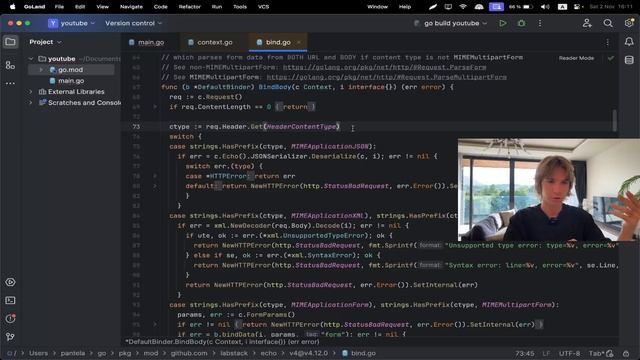The image size is (640, 360).
Task: Open Search Everywhere magnifier
Action: click(608, 24)
